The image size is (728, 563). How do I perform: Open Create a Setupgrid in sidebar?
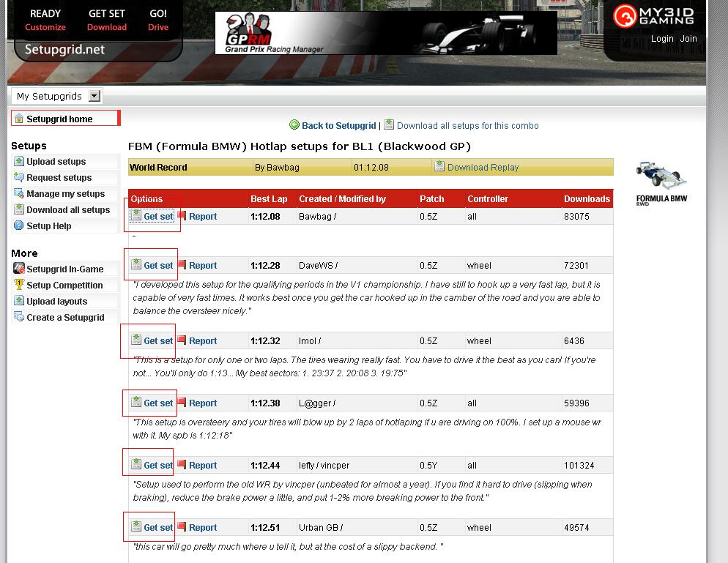[x=65, y=318]
